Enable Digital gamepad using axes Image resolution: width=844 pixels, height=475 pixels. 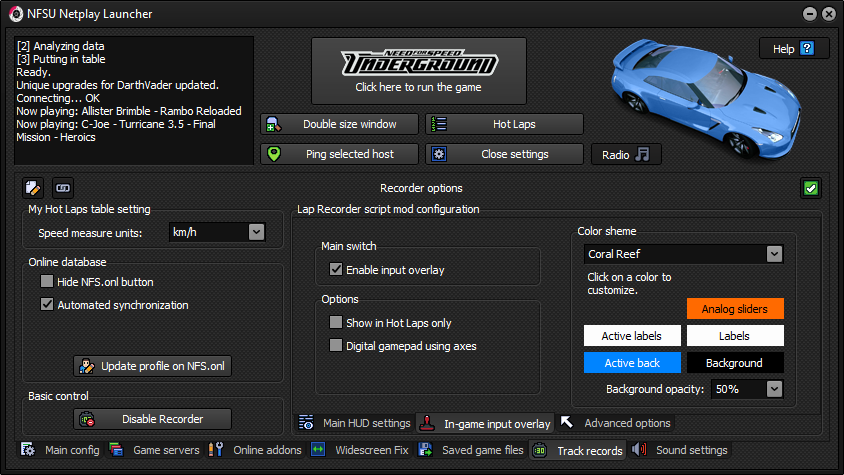coord(336,346)
